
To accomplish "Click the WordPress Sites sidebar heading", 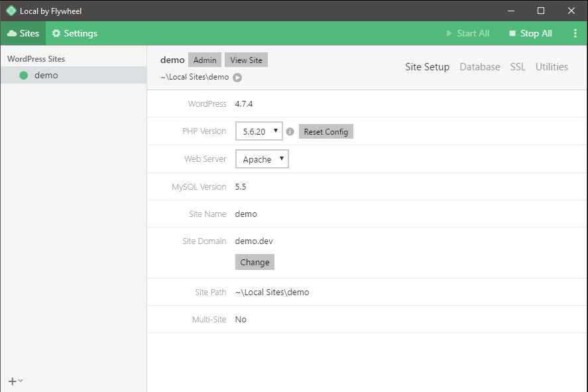I will (36, 59).
